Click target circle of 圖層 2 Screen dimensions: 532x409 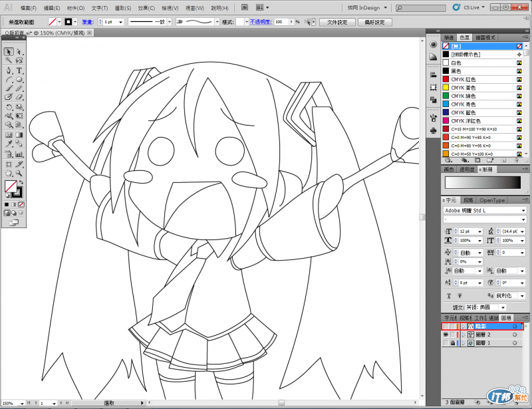click(x=515, y=335)
